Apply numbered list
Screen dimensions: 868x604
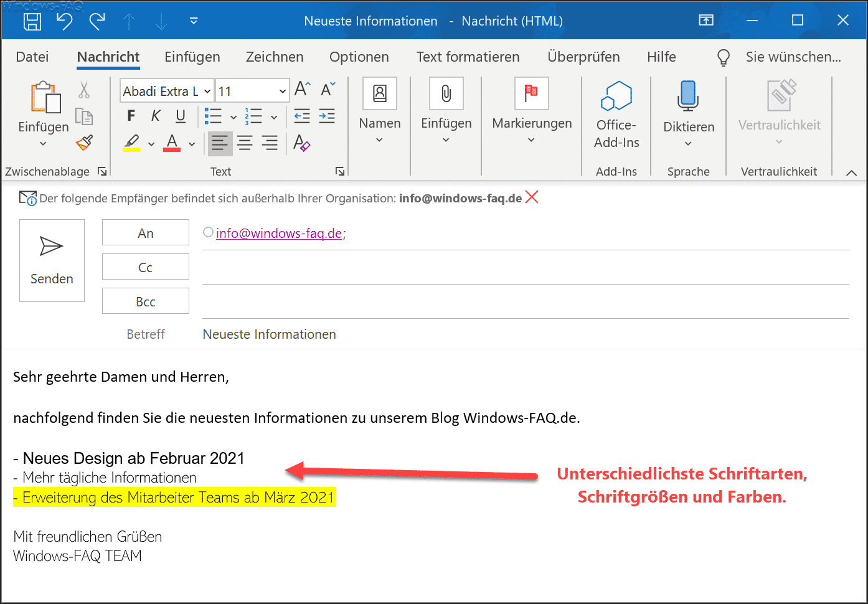point(253,116)
